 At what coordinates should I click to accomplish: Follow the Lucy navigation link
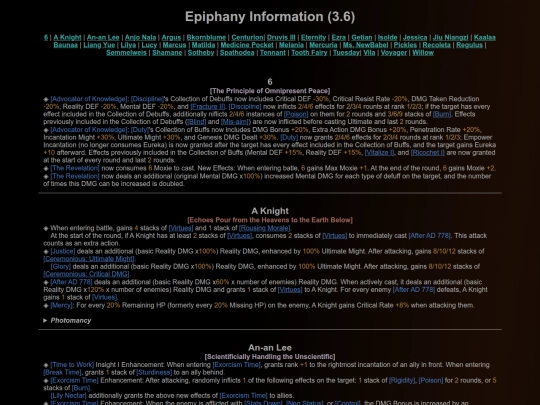click(x=149, y=45)
